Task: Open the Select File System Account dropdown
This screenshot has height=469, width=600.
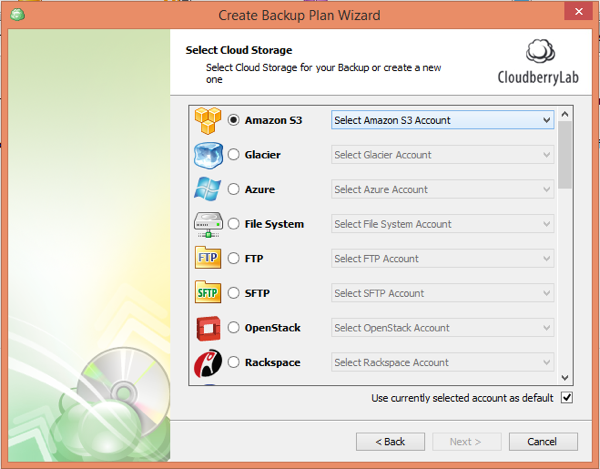Action: (442, 224)
